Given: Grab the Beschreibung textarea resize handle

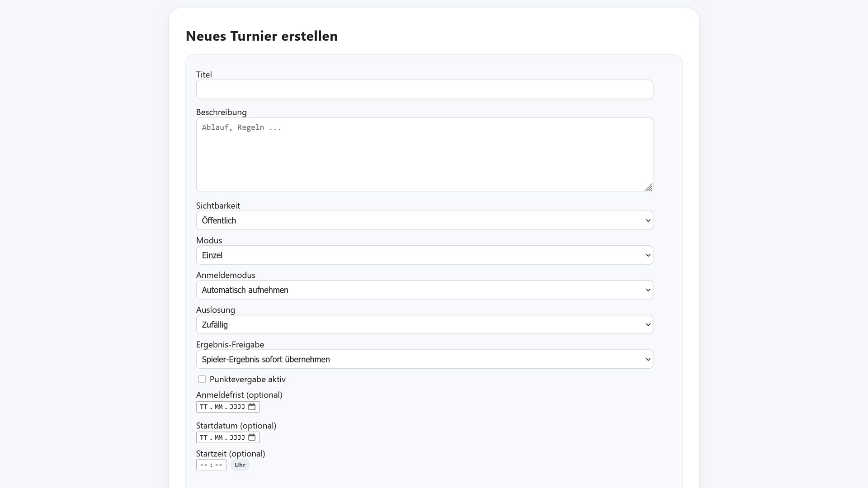Looking at the screenshot, I should click(x=649, y=188).
